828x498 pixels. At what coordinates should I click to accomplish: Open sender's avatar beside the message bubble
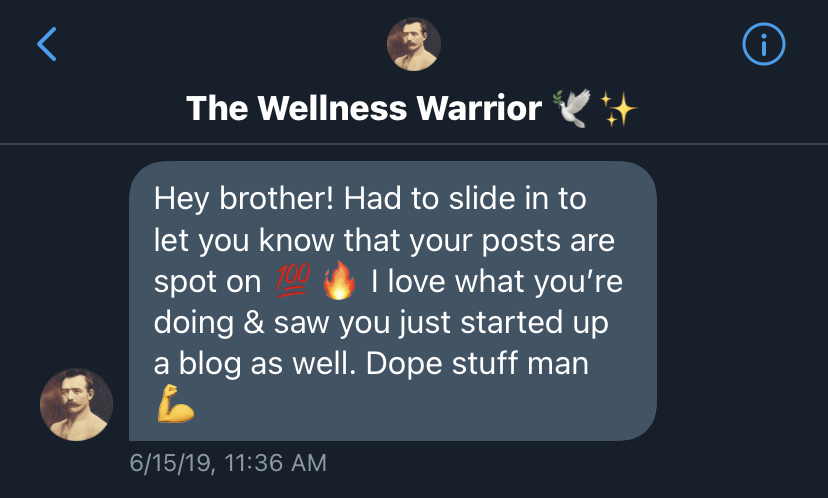(x=77, y=405)
